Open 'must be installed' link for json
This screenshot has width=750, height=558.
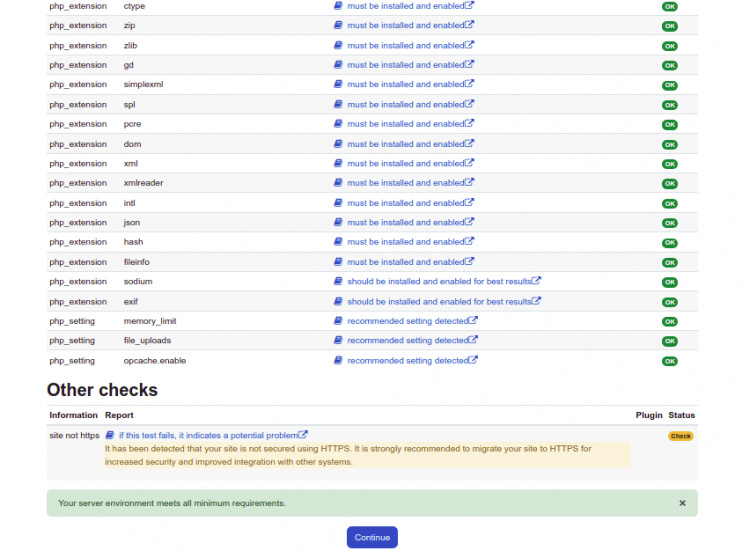(405, 223)
